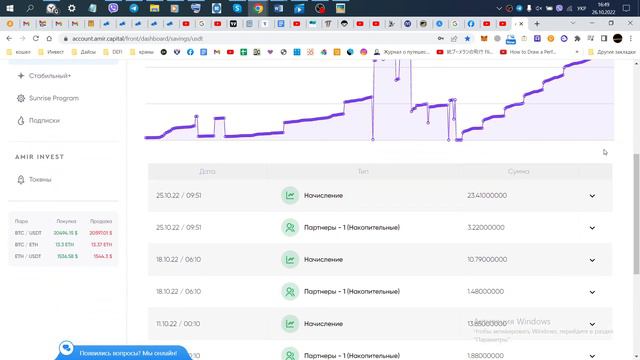Click partners icon in 25.10.22 Партнеры row
The image size is (640, 360).
click(290, 227)
